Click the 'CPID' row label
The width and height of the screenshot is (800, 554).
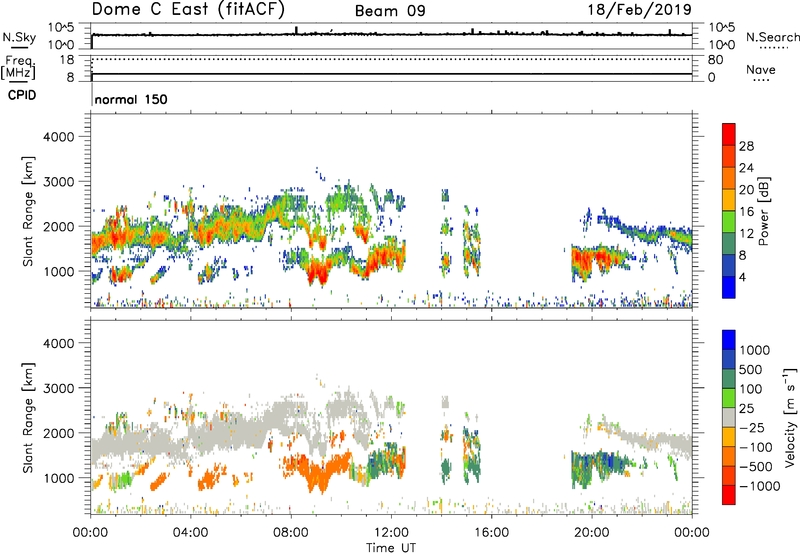click(x=22, y=95)
